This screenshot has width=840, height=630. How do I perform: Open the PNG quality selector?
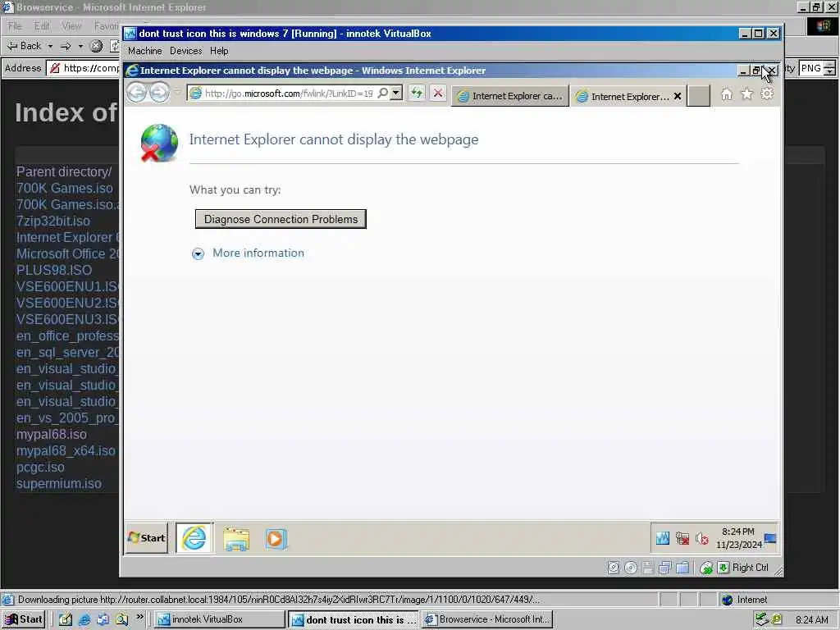pos(817,68)
